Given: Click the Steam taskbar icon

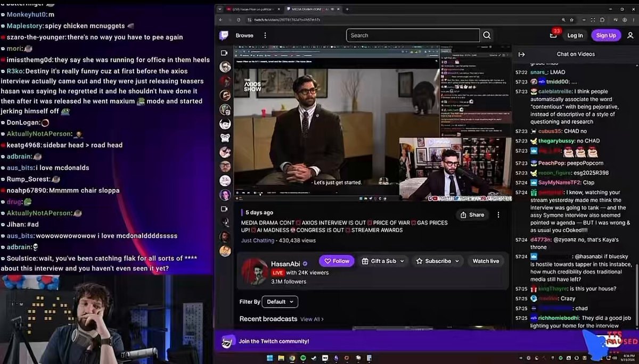Looking at the screenshot, I should [x=314, y=357].
